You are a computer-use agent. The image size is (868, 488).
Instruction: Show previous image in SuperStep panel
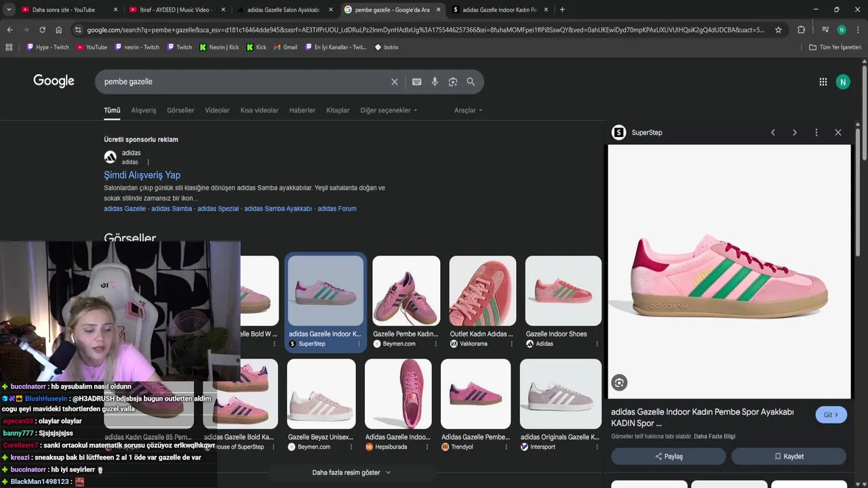pos(772,133)
